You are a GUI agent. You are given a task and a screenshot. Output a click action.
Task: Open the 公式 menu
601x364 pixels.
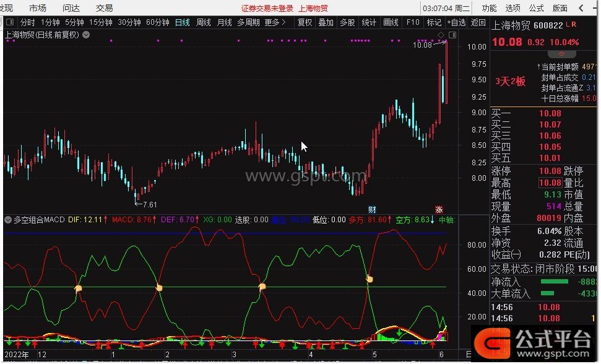(x=536, y=8)
